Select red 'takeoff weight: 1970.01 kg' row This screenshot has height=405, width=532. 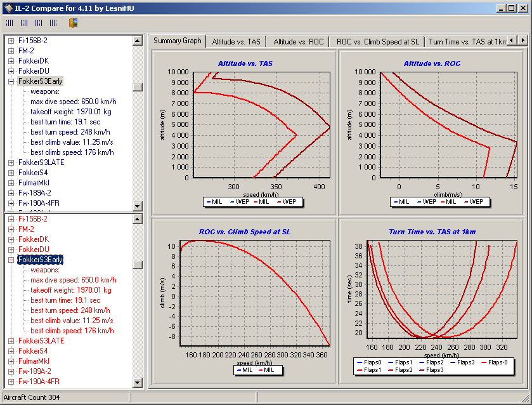71,290
